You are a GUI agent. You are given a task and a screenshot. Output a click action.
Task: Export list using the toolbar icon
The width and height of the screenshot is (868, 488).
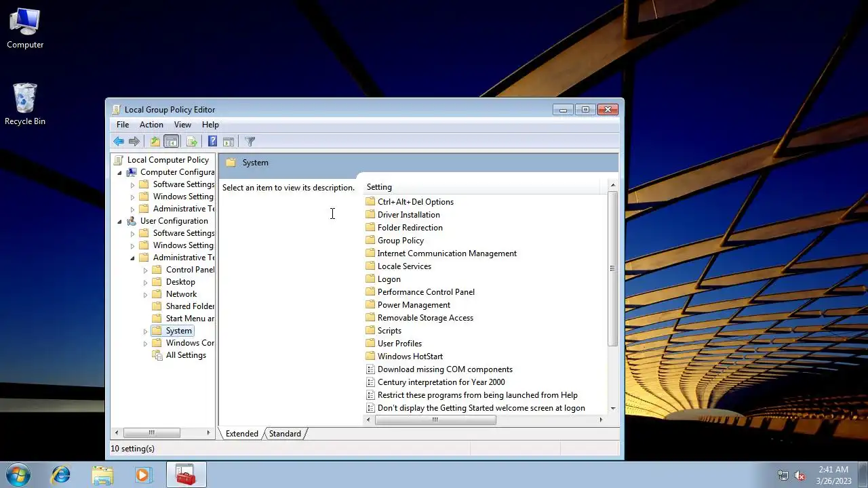[192, 142]
